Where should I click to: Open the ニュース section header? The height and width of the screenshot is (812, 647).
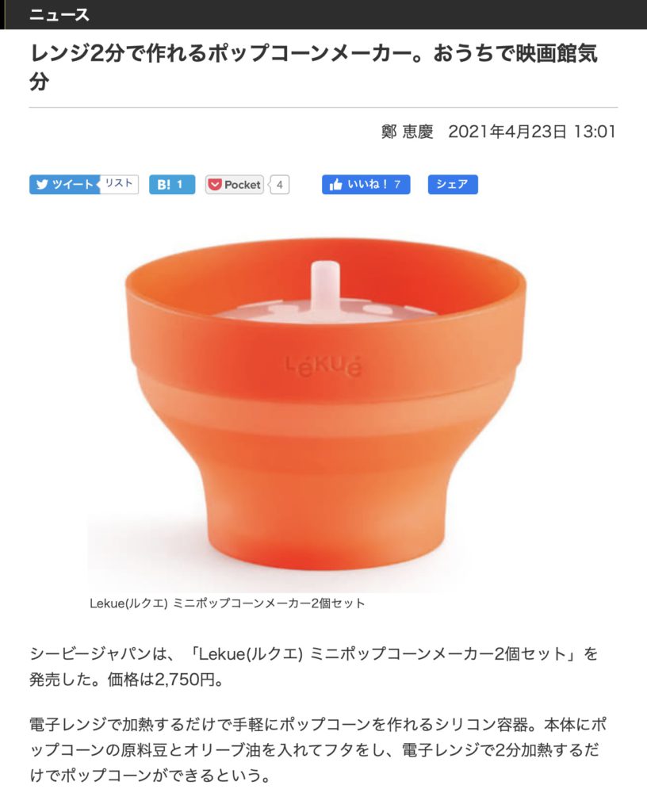point(59,14)
